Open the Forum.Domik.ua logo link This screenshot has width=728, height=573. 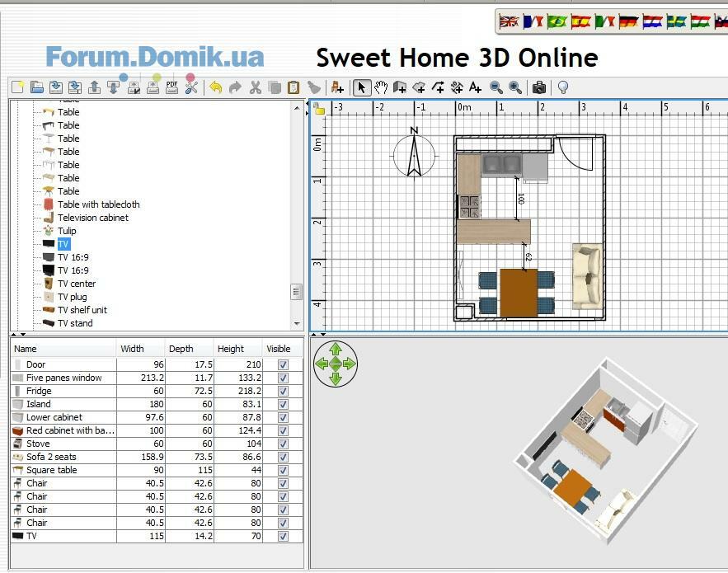[155, 57]
